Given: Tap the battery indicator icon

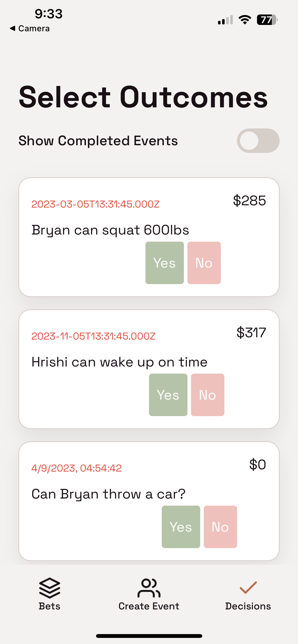Looking at the screenshot, I should click(x=267, y=20).
